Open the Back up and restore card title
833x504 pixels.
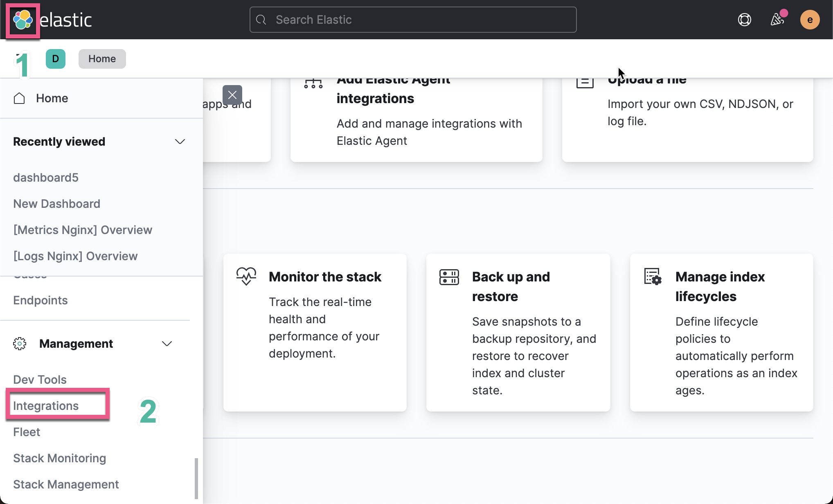(x=511, y=286)
